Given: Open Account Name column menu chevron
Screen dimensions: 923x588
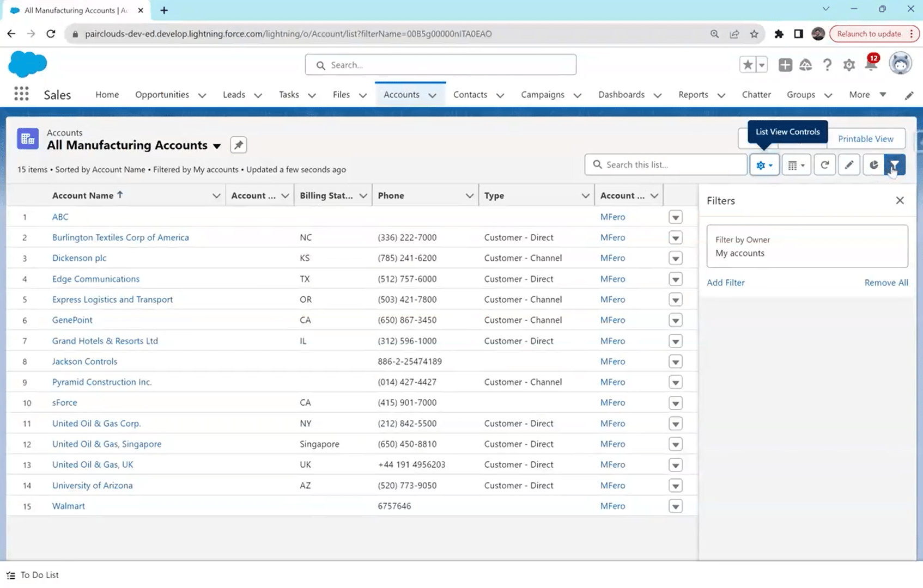Looking at the screenshot, I should tap(216, 196).
